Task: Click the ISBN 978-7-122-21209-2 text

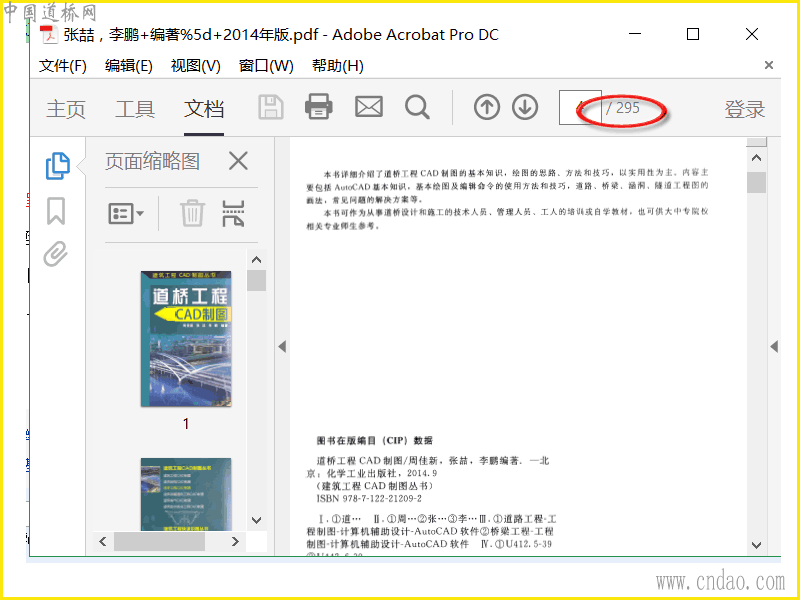Action: [369, 498]
